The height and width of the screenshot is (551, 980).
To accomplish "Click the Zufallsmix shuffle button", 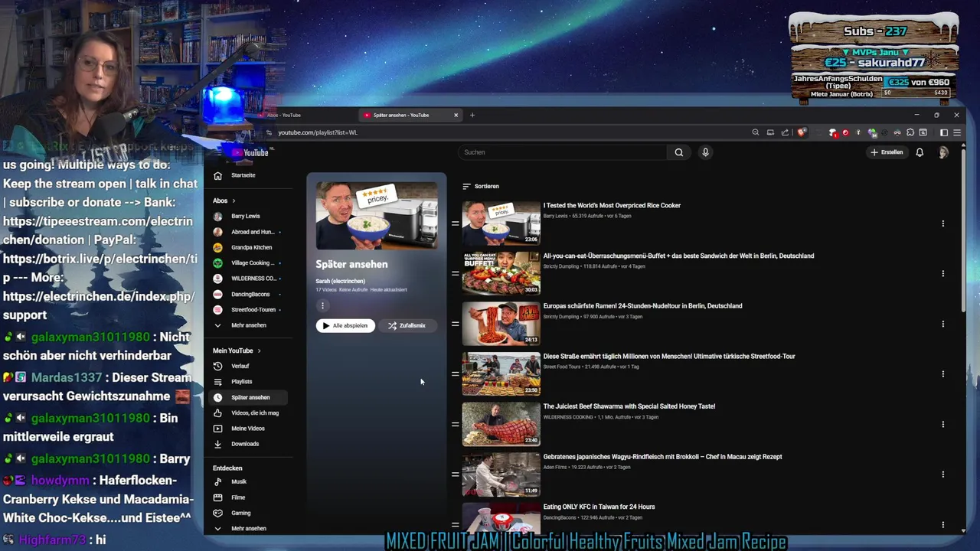I will pos(407,325).
